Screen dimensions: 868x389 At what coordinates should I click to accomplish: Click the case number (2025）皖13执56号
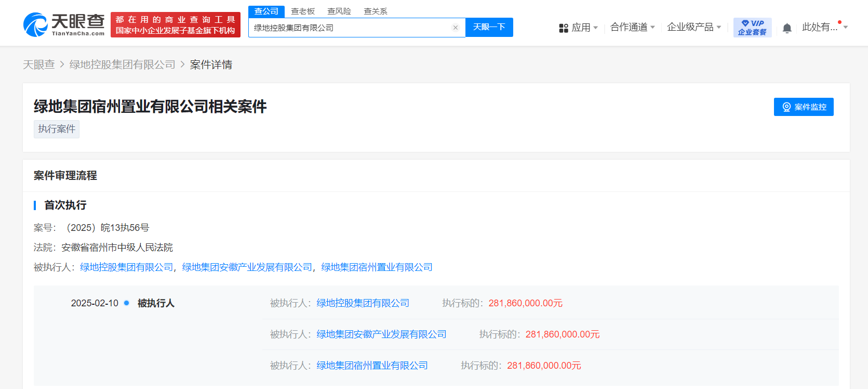(108, 228)
